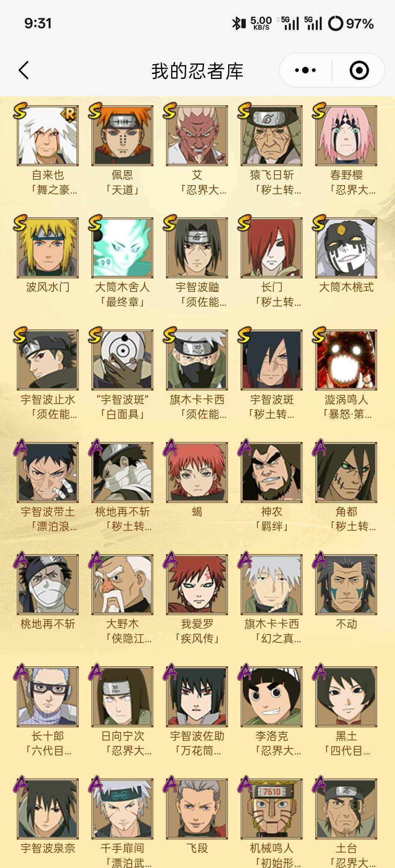Select the 机械鸣人 robot portrait
The image size is (395, 868).
pyautogui.click(x=272, y=808)
